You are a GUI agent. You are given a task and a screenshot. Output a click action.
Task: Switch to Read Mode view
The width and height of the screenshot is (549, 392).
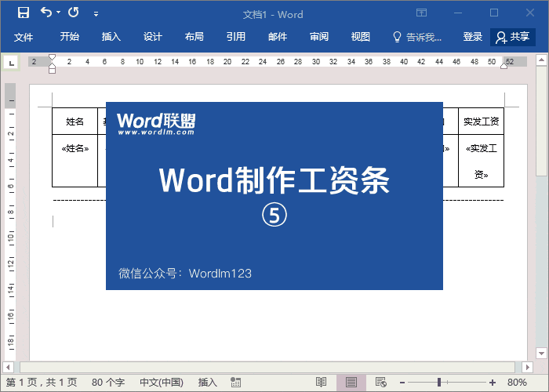321,383
